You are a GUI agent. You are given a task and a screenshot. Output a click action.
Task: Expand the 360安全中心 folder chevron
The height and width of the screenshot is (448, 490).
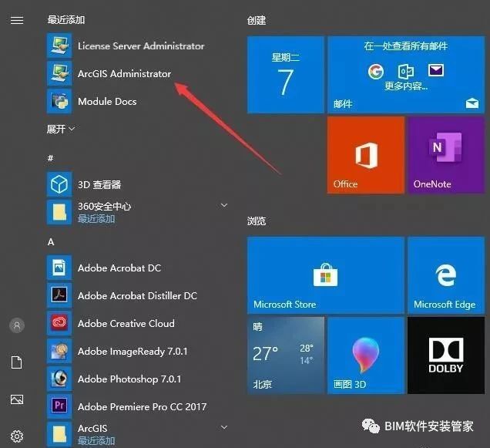click(224, 205)
